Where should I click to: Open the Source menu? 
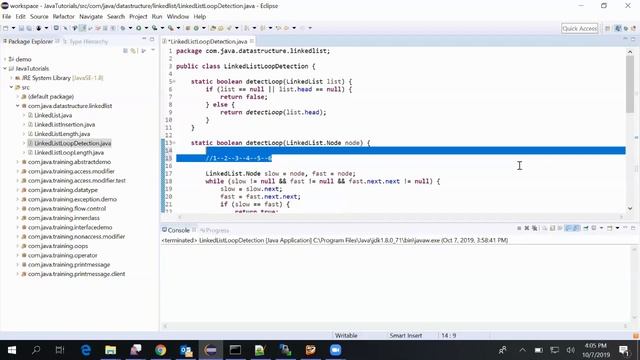coord(39,17)
